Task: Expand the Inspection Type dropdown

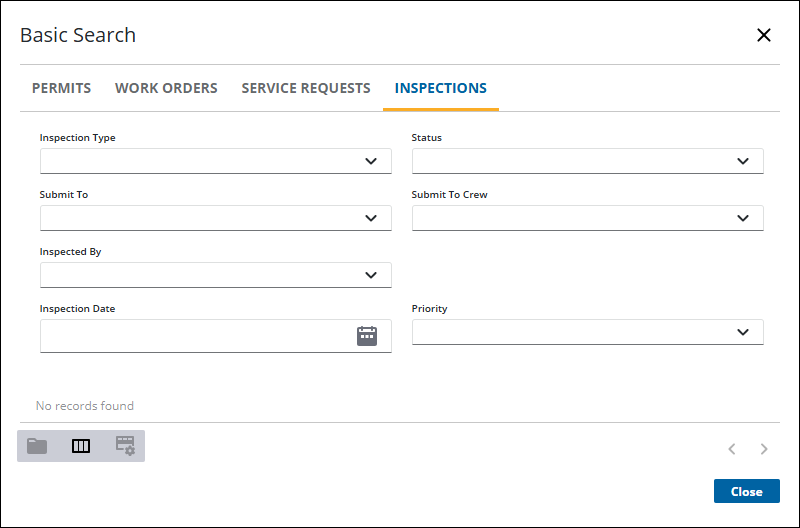Action: tap(371, 161)
